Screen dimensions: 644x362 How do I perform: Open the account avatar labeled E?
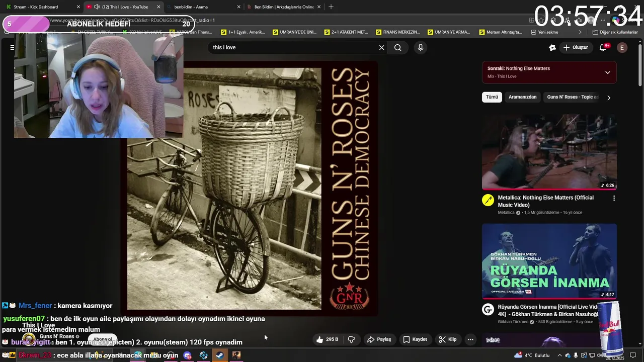622,47
